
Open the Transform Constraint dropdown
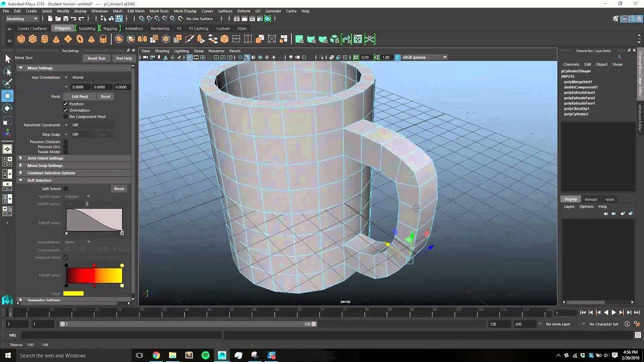click(66, 125)
